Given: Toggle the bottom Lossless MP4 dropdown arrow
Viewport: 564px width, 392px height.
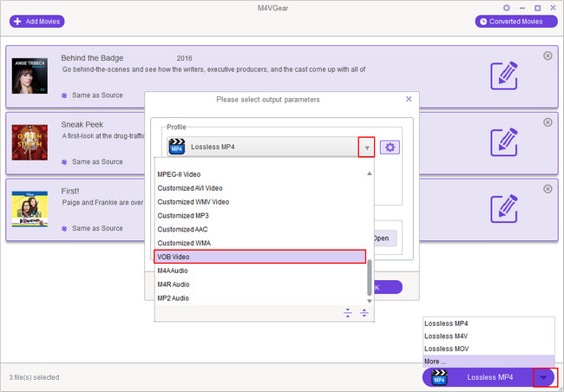Looking at the screenshot, I should point(544,377).
